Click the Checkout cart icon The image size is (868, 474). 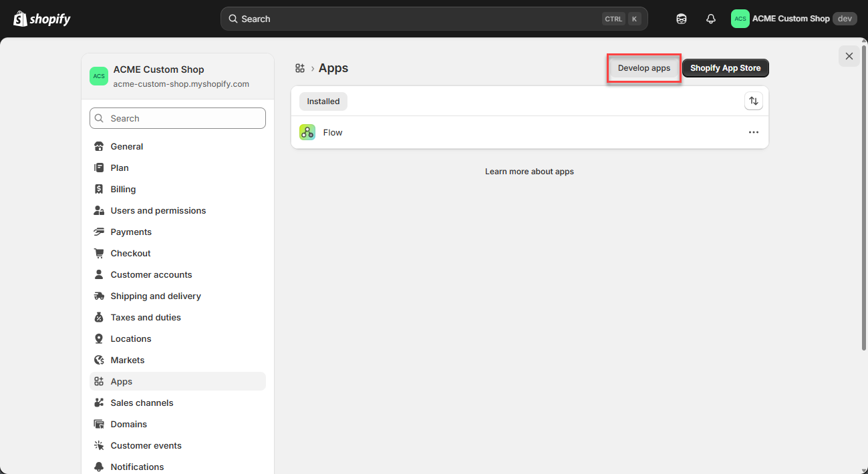[99, 253]
